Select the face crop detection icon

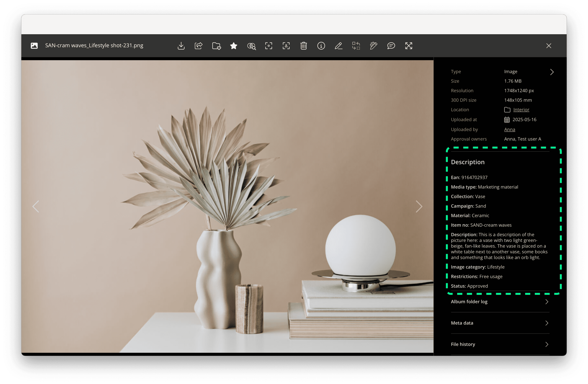(x=286, y=46)
